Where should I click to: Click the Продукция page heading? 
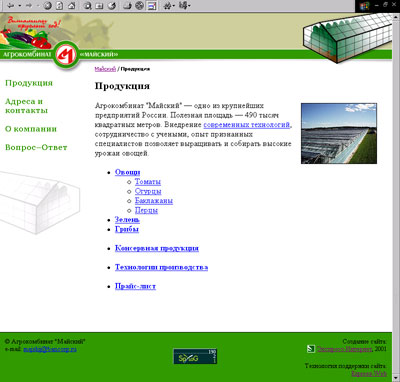pyautogui.click(x=122, y=86)
